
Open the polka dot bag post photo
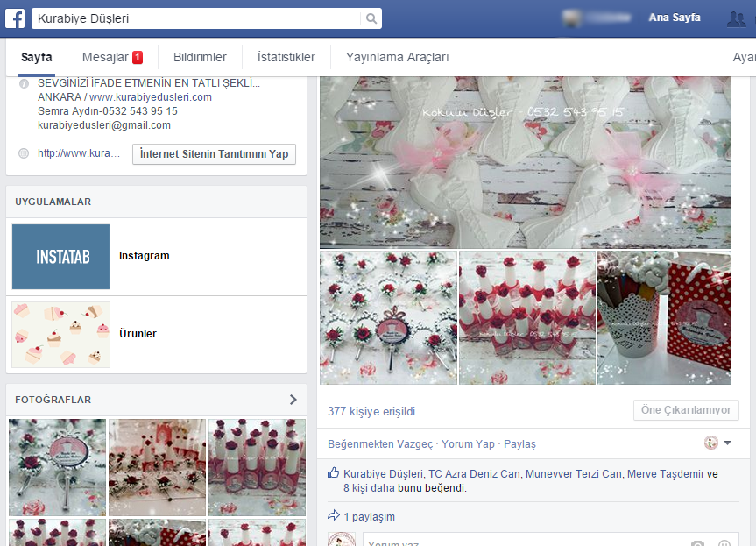[x=664, y=317]
